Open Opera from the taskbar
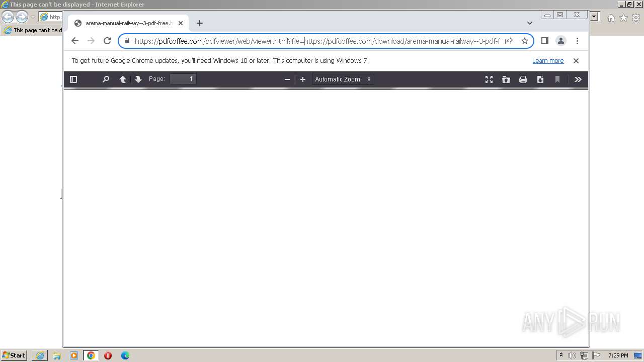 [x=108, y=355]
